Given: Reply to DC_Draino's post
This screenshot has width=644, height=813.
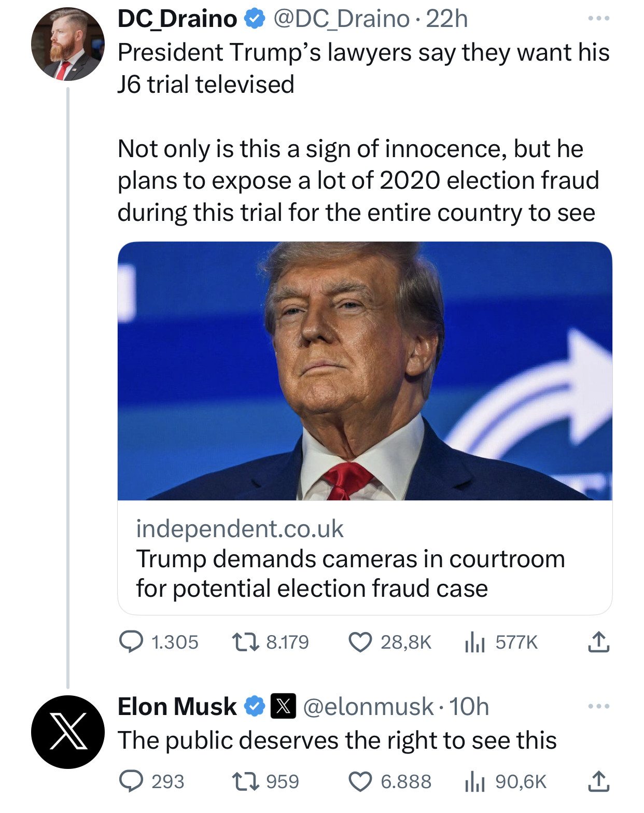Looking at the screenshot, I should click(x=131, y=642).
